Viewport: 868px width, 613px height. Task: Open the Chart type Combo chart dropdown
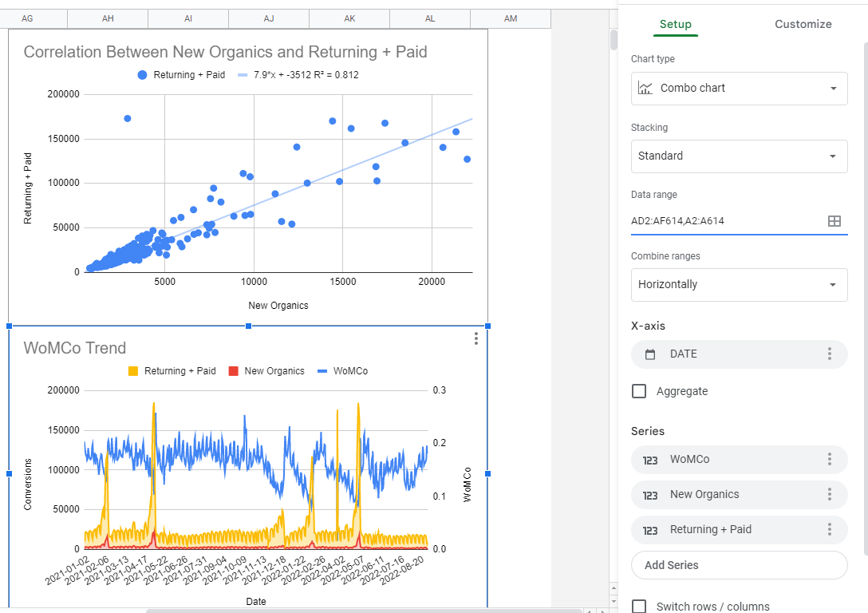pos(739,88)
